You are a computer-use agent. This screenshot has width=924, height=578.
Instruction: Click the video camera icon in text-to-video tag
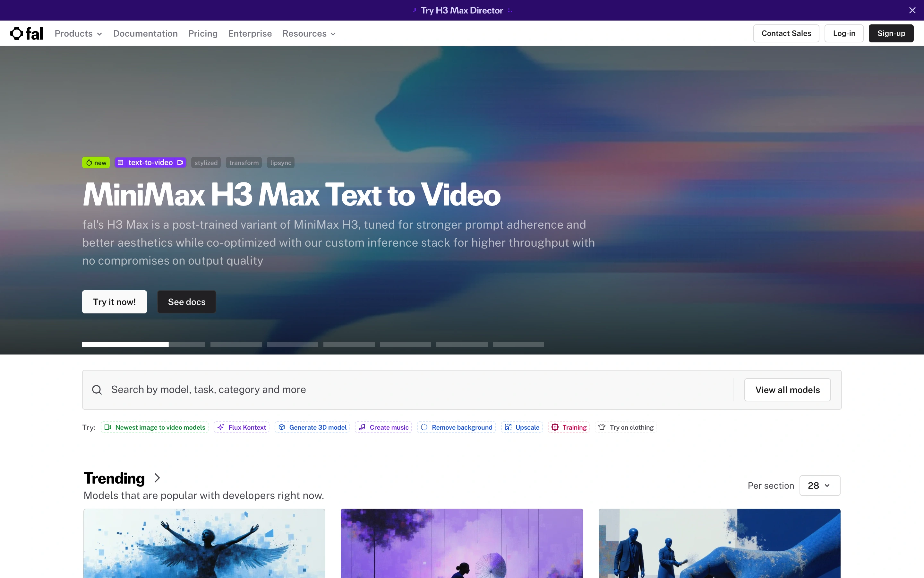180,162
